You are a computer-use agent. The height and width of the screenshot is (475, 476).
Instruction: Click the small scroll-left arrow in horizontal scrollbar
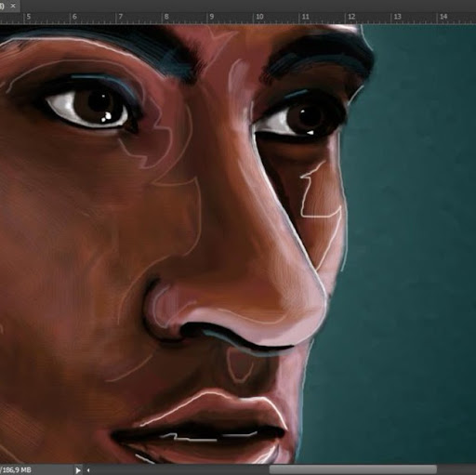(88, 470)
